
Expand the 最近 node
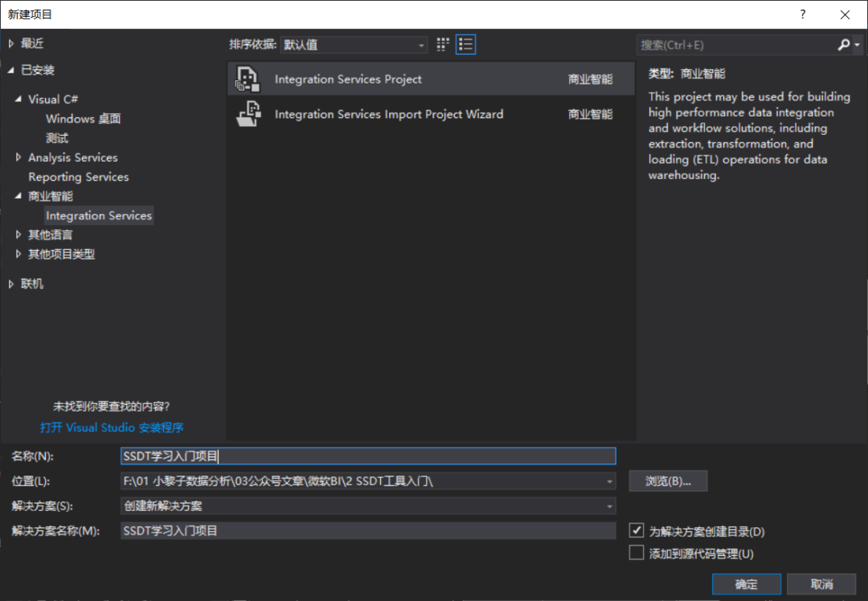[x=11, y=43]
